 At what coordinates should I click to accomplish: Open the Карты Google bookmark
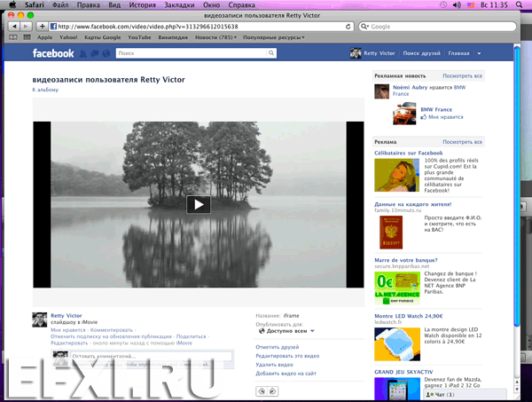[x=103, y=37]
